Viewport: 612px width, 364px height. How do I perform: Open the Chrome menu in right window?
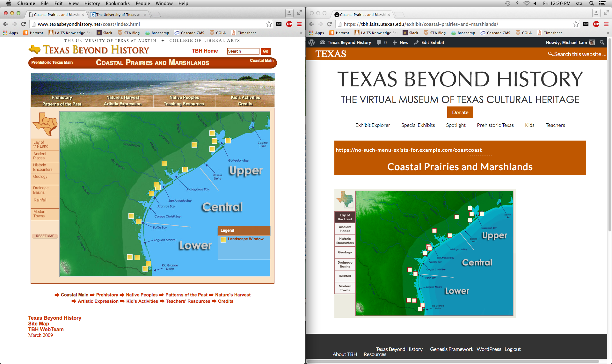click(x=606, y=24)
